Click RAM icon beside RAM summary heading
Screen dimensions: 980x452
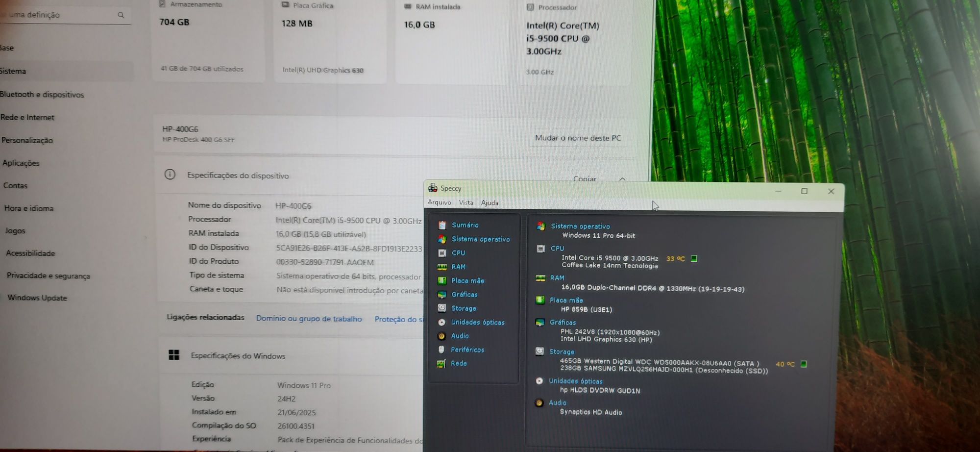click(540, 278)
